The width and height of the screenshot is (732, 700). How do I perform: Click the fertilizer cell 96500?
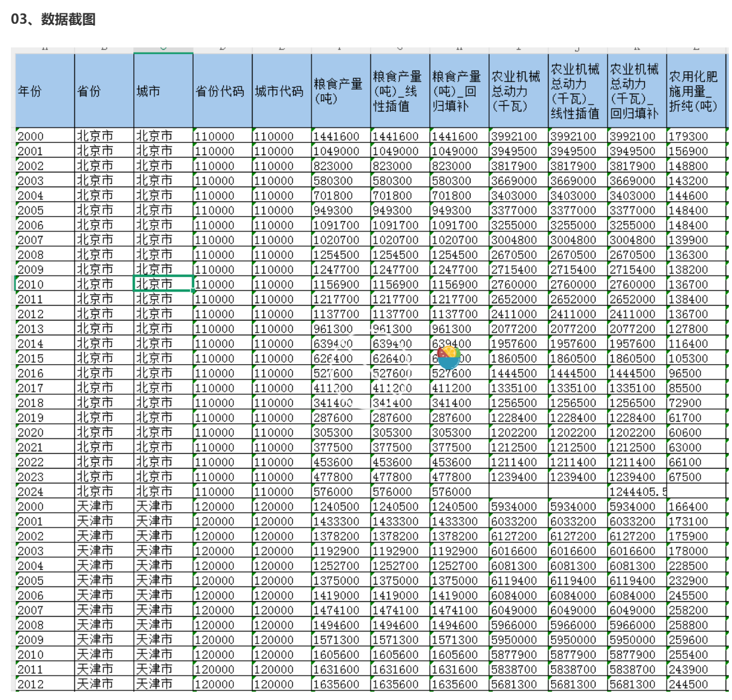[697, 373]
